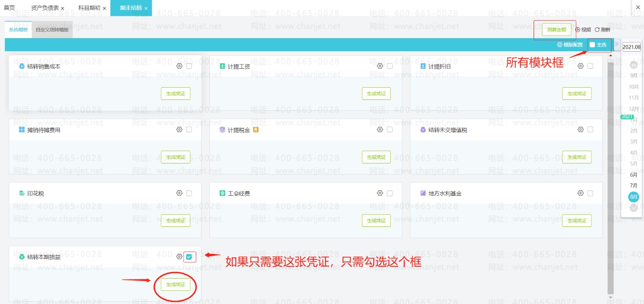644x304 pixels.
Task: Click the 计提折旧 card icon
Action: click(423, 67)
